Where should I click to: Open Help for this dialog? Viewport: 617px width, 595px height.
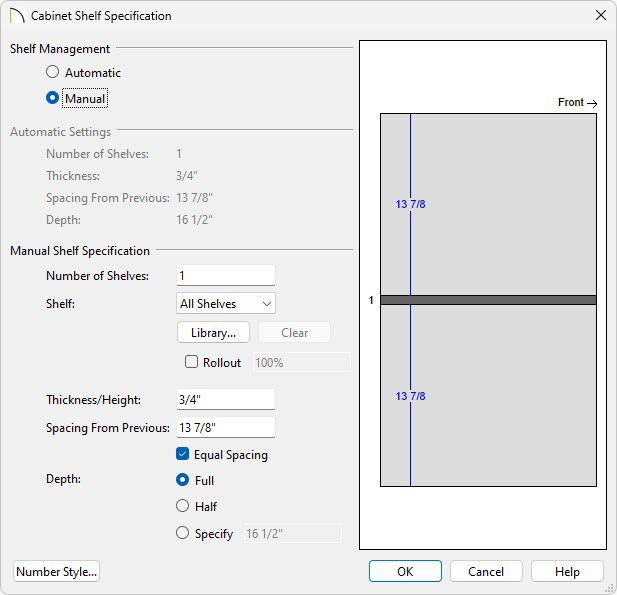click(567, 571)
